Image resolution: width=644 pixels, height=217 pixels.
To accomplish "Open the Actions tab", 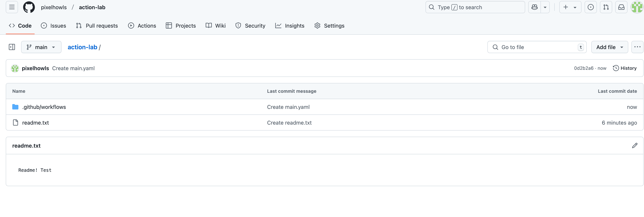I will point(142,26).
